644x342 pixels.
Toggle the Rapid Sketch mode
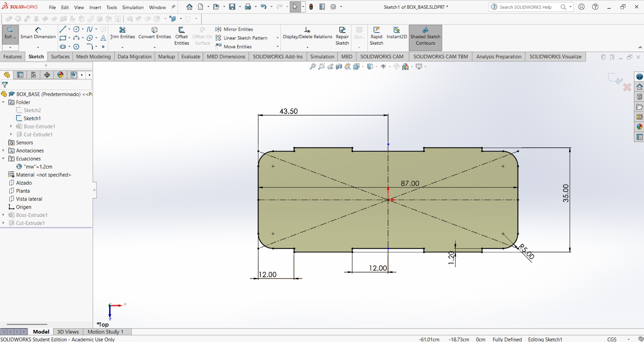click(x=376, y=36)
